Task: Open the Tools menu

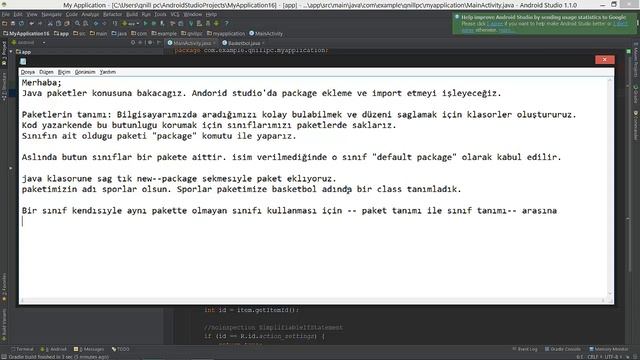Action: coord(160,14)
